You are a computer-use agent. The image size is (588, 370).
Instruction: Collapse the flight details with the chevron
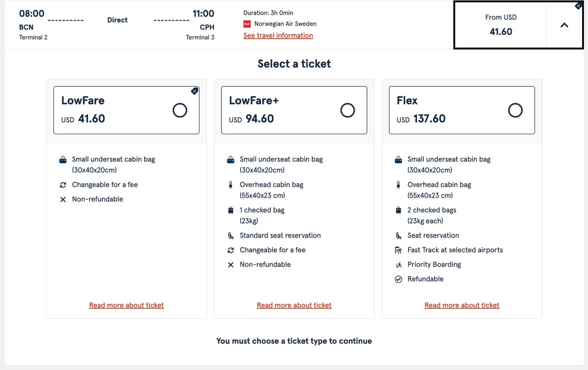point(564,24)
